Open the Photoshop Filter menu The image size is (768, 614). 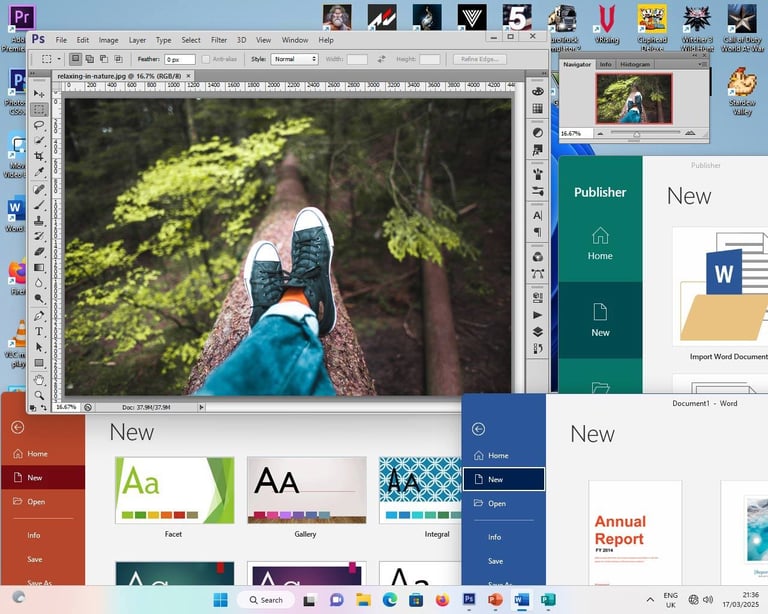point(218,40)
